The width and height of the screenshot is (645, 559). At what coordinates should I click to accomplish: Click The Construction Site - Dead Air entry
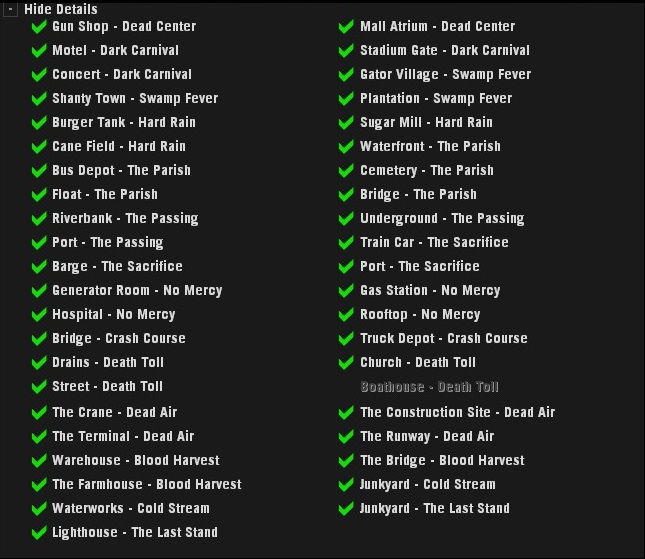click(457, 412)
